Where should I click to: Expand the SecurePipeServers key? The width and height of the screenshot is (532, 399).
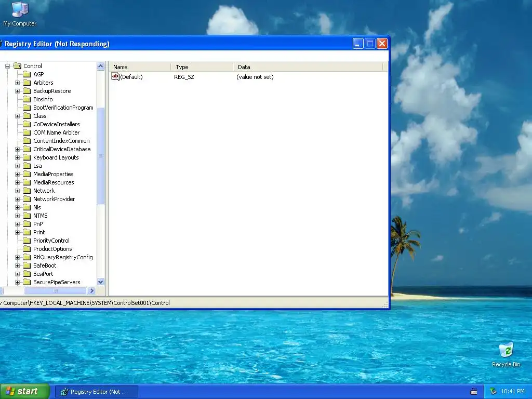17,282
